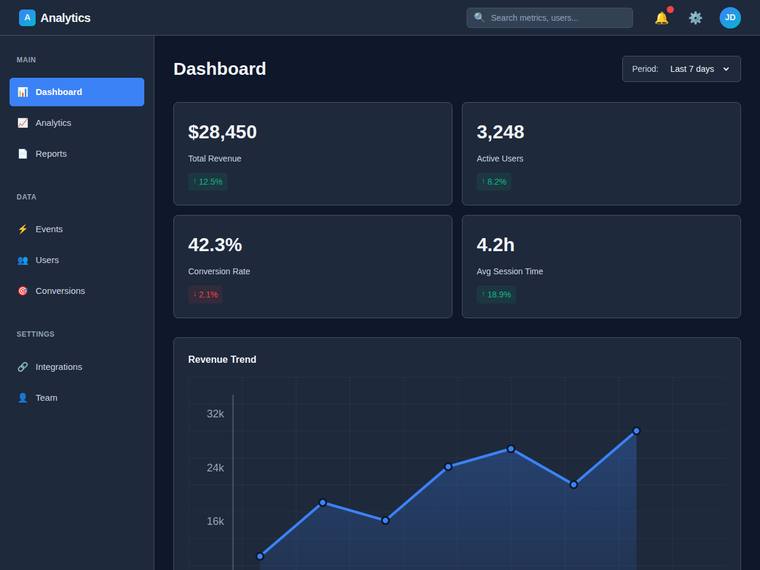Open Events sidebar item
760x570 pixels.
77,229
